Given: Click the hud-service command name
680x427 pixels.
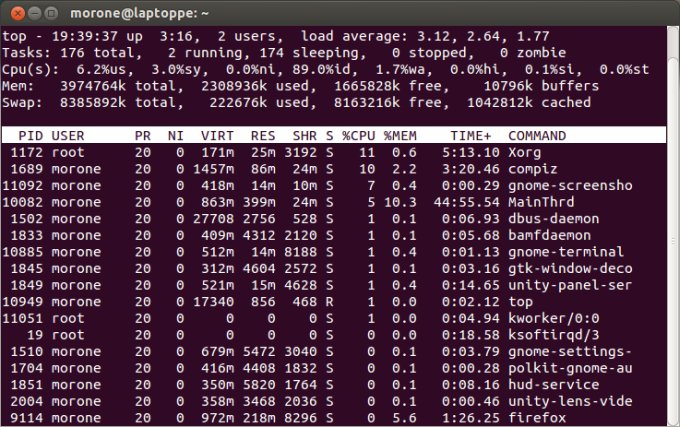Looking at the screenshot, I should pyautogui.click(x=554, y=385).
